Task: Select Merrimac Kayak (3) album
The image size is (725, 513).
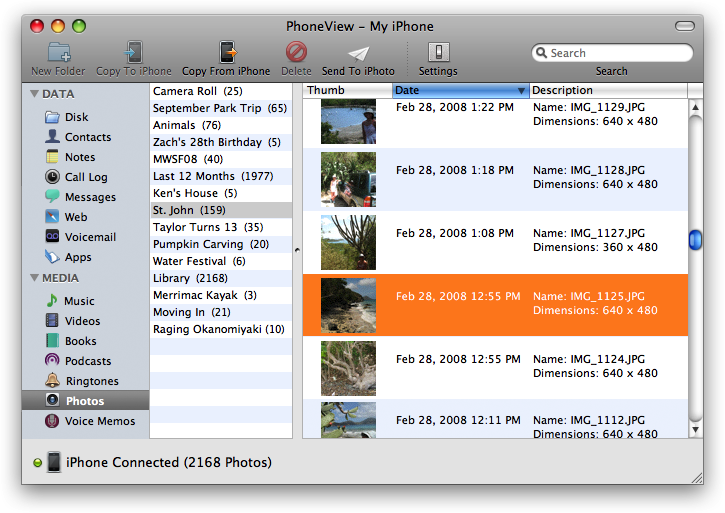Action: pyautogui.click(x=221, y=295)
